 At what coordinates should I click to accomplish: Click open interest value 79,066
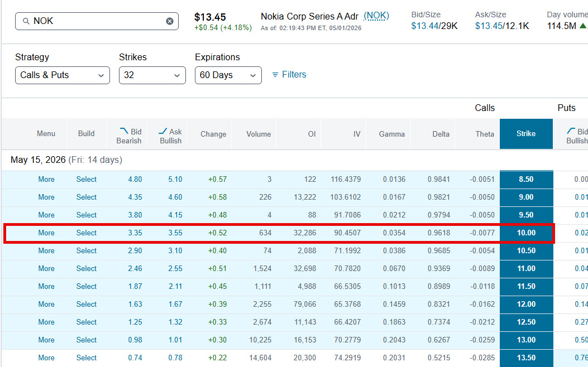[x=305, y=304]
